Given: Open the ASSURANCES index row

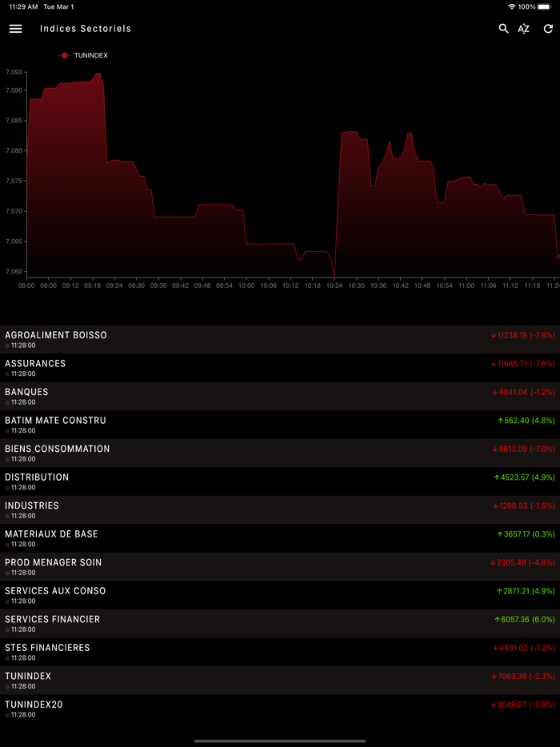Looking at the screenshot, I should pos(280,368).
